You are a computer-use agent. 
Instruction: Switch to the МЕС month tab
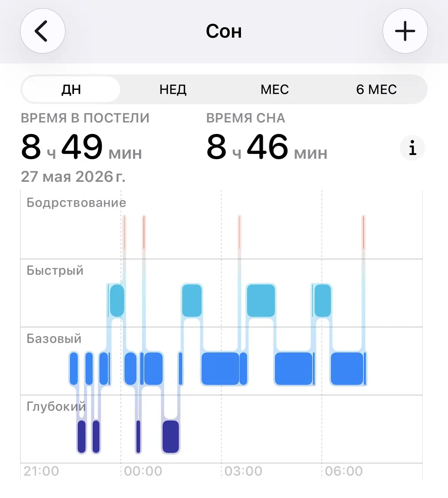275,90
